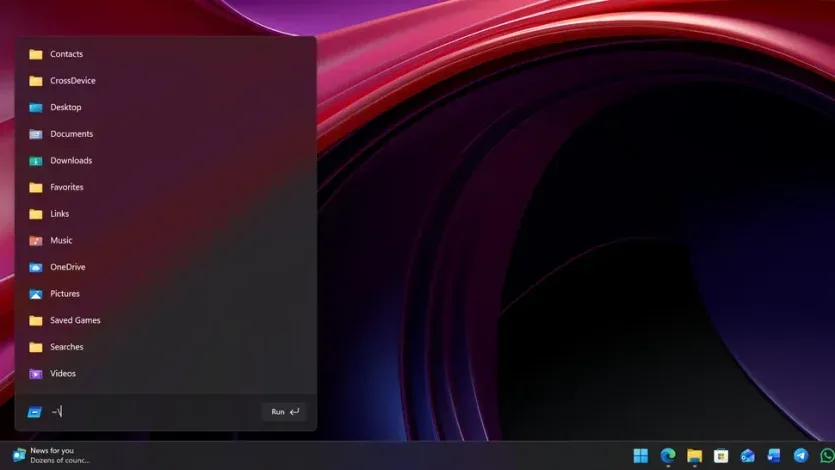This screenshot has height=470, width=835.
Task: Launch Telegram from the taskbar
Action: [801, 456]
